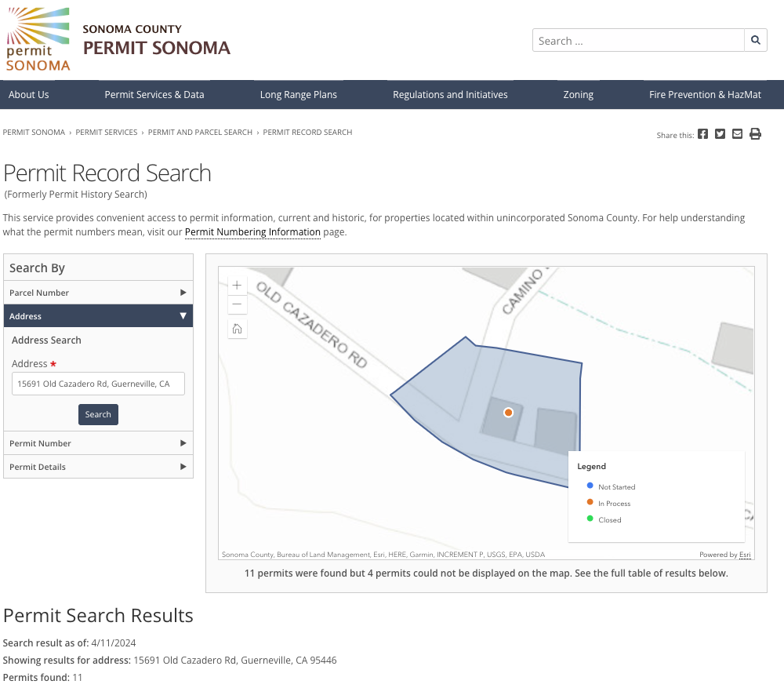
Task: Reset map with the home icon
Action: 238,329
